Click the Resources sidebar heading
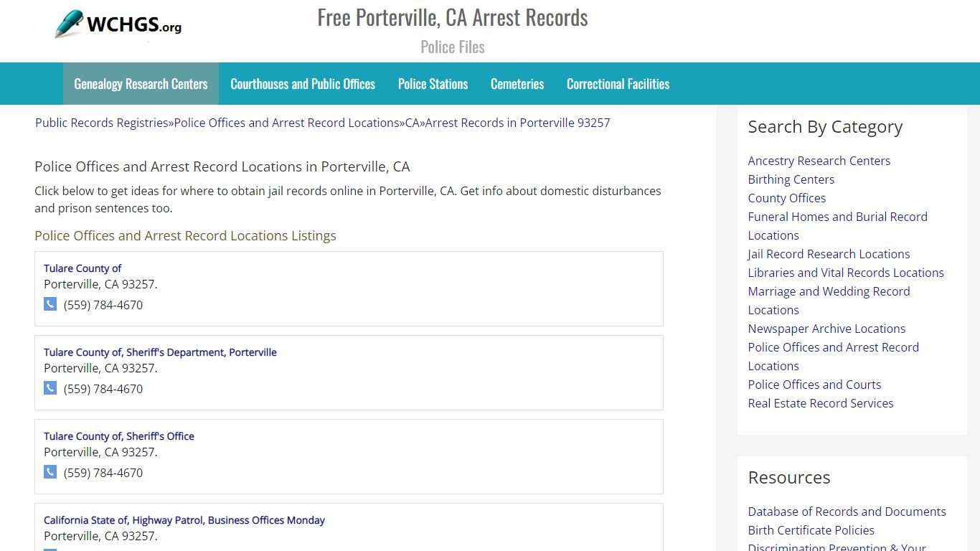 tap(789, 478)
